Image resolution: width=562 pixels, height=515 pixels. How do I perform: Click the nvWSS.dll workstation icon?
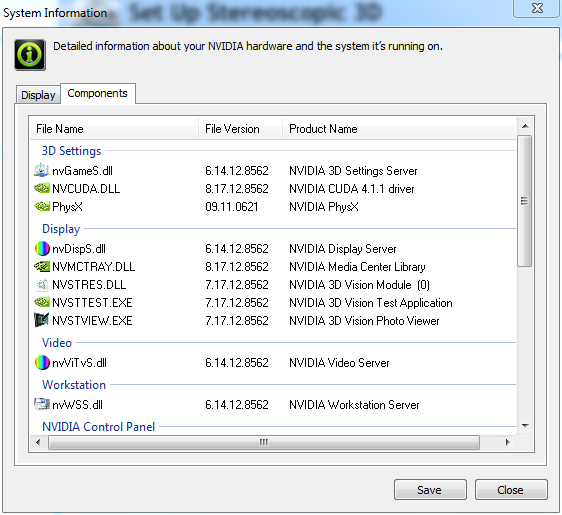pos(42,404)
